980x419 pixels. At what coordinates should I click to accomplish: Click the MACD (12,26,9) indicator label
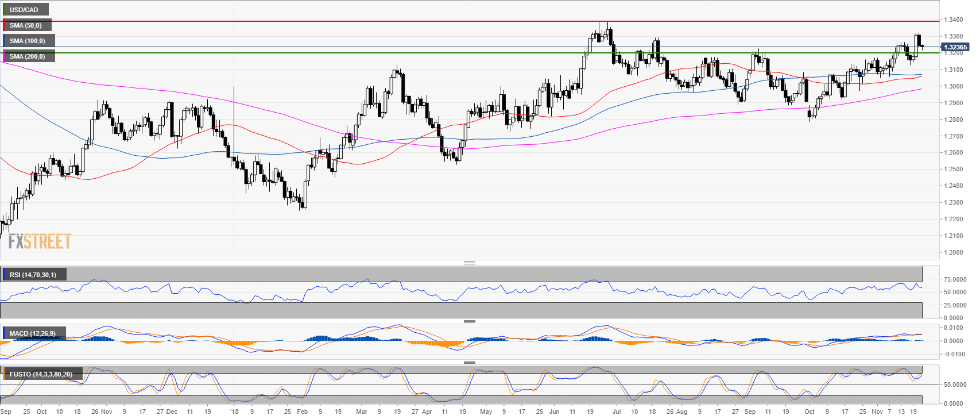tap(33, 333)
